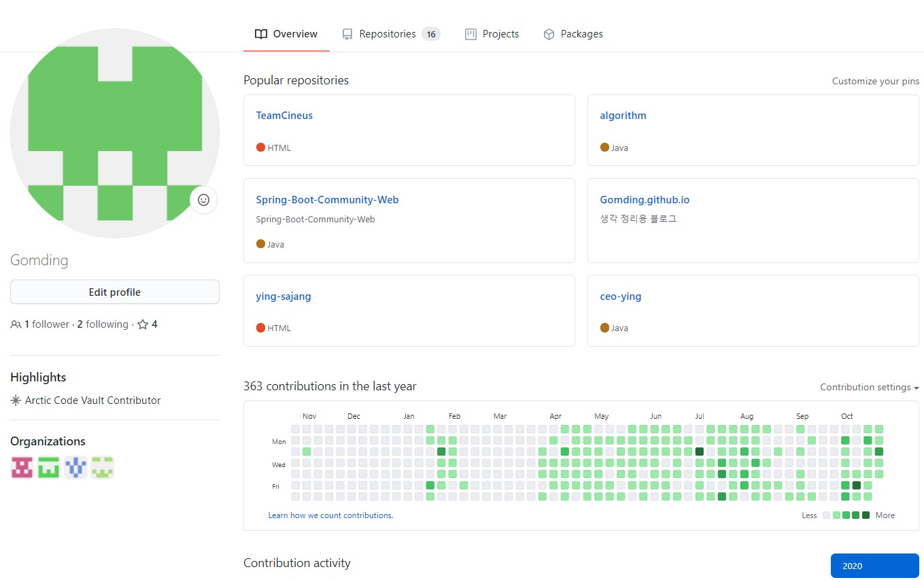Viewport: 924px width, 580px height.
Task: Click the Java label in algorithm card
Action: [x=619, y=148]
